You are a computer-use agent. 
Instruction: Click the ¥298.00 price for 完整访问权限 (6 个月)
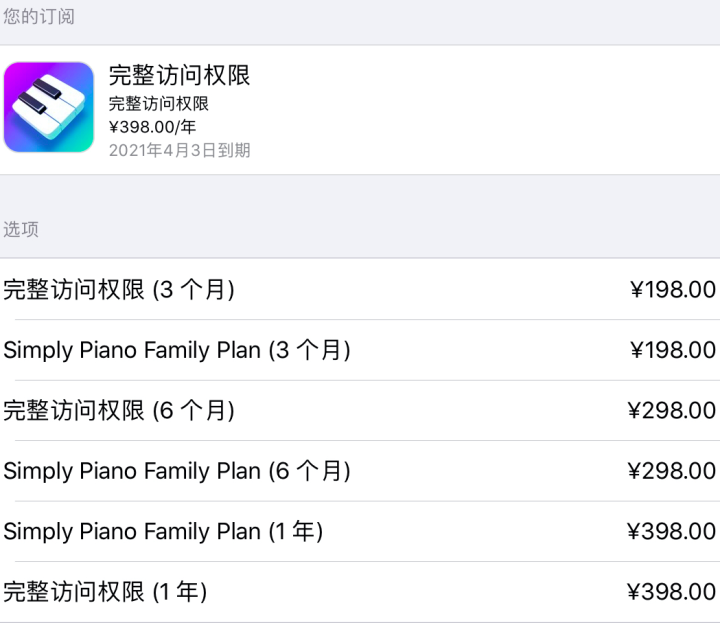pos(673,410)
